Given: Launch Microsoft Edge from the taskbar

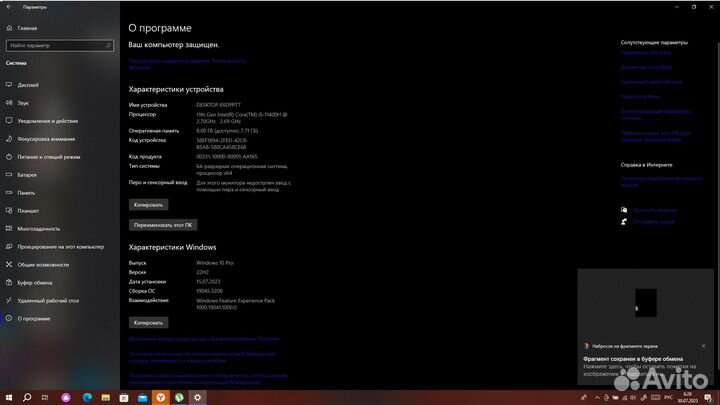Looking at the screenshot, I should point(87,398).
